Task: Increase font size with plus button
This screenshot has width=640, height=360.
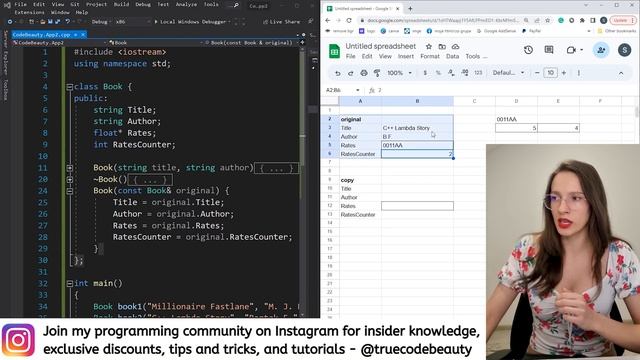Action: click(564, 73)
